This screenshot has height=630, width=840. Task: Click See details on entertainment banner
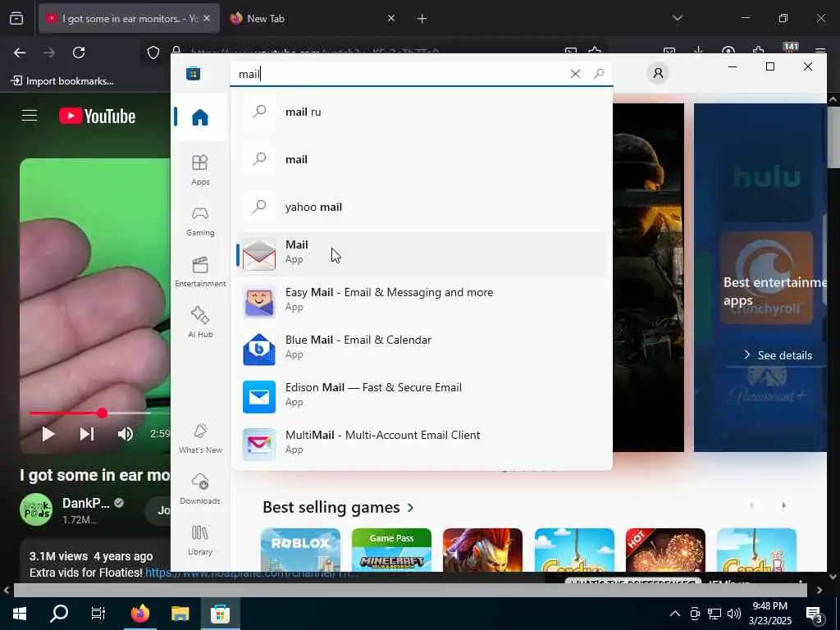778,355
